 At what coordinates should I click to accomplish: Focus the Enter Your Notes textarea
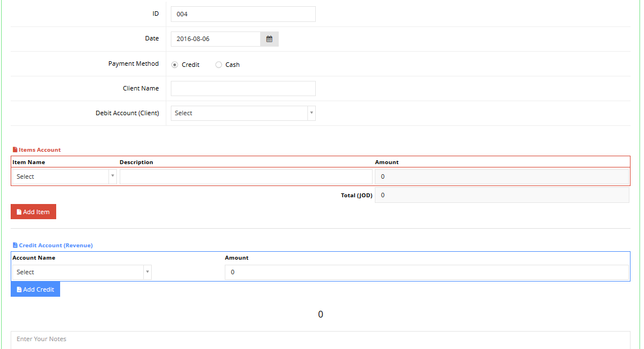(x=320, y=340)
